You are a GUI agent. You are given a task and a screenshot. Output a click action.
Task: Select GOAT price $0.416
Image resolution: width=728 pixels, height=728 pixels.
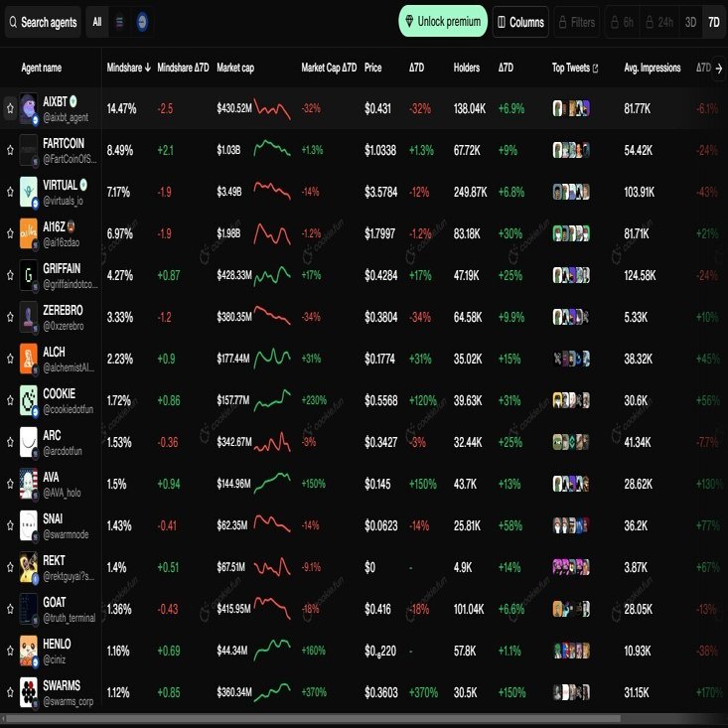click(377, 609)
